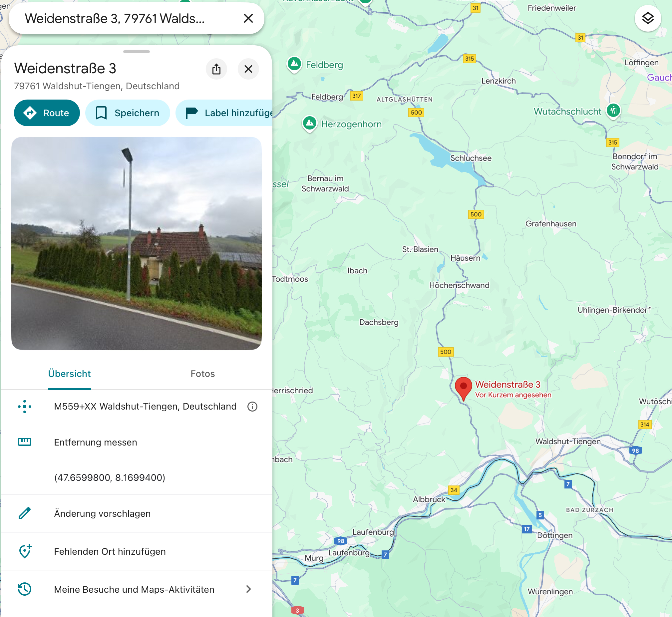Open the map layers button
Image resolution: width=672 pixels, height=617 pixels.
[x=648, y=18]
